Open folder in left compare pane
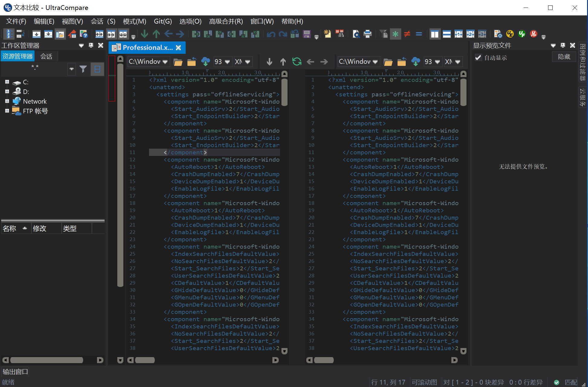This screenshot has width=588, height=387. (x=178, y=62)
